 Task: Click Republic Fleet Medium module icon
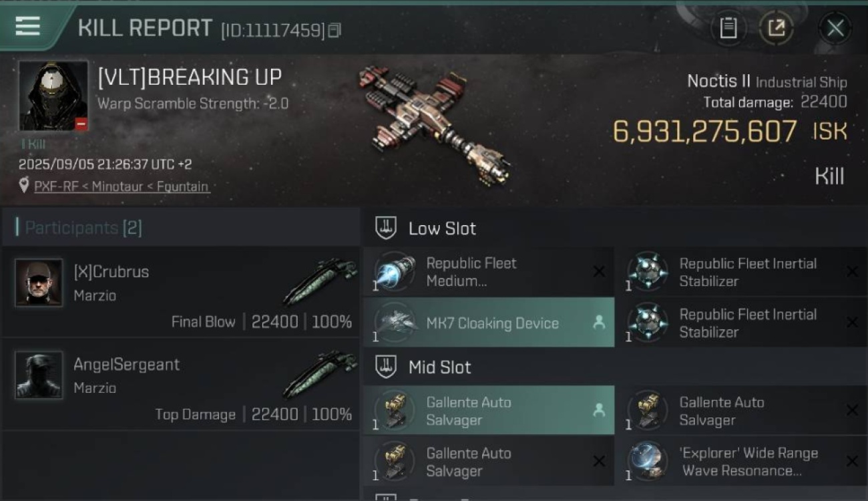395,272
